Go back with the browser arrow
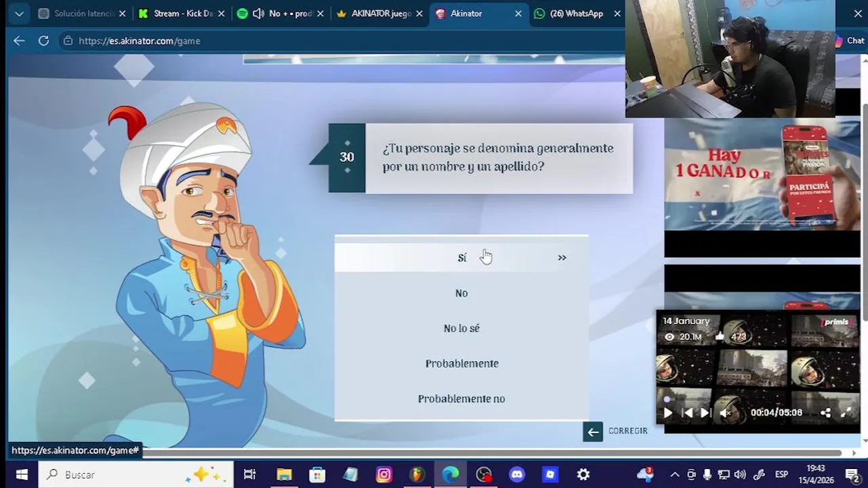Screen dimensions: 868x488 point(19,41)
